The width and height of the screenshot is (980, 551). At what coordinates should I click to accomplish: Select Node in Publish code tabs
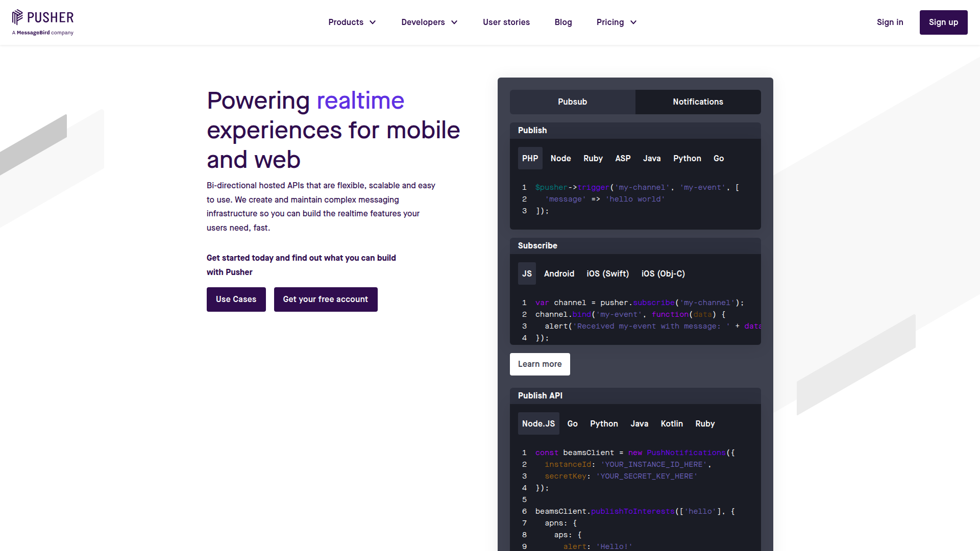tap(560, 158)
